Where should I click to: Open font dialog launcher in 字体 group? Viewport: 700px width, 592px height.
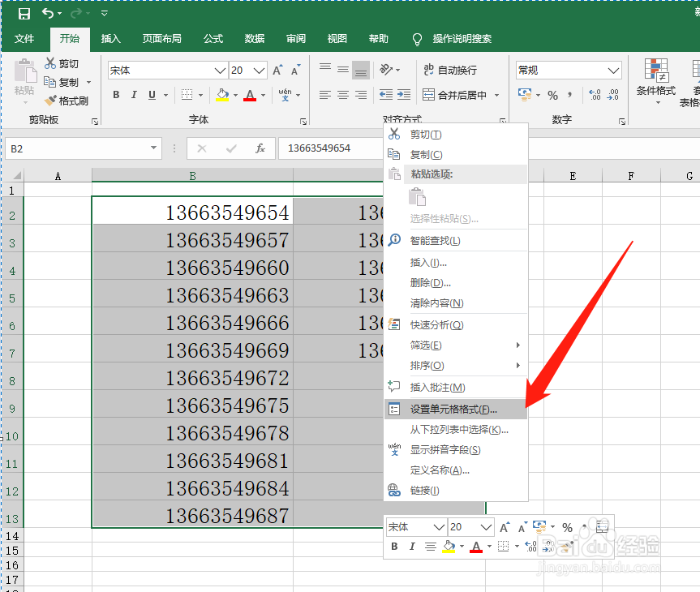303,121
